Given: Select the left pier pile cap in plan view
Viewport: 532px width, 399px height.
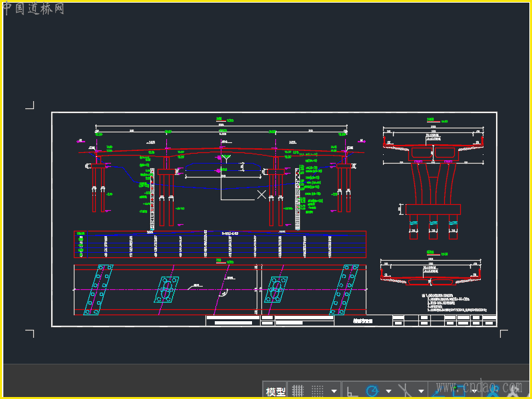Looking at the screenshot, I should (x=165, y=289).
